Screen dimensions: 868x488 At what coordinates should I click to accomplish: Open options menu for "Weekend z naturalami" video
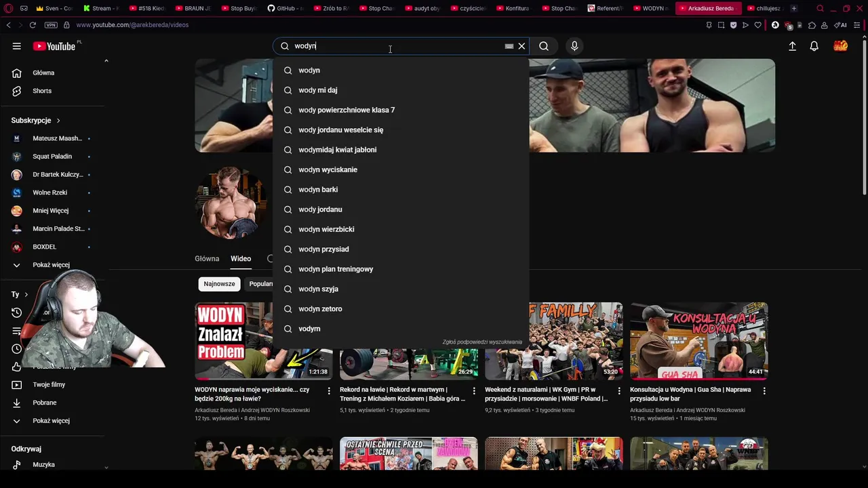pyautogui.click(x=619, y=391)
